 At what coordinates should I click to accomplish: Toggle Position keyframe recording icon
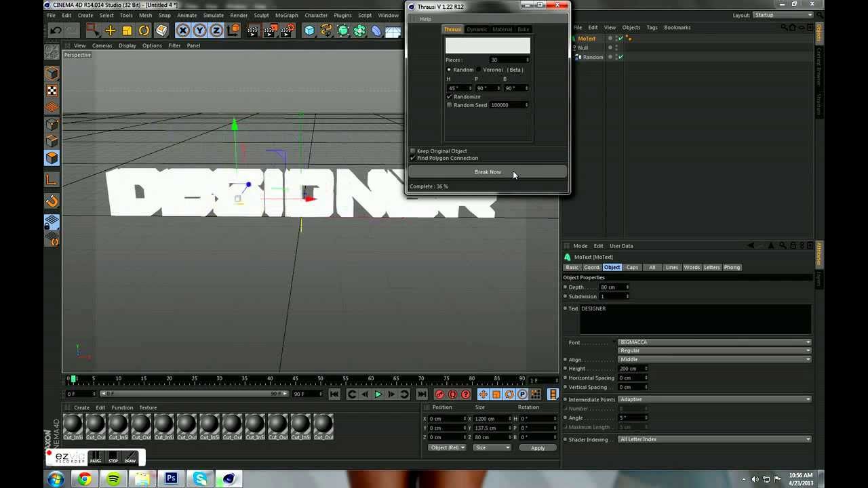(484, 394)
